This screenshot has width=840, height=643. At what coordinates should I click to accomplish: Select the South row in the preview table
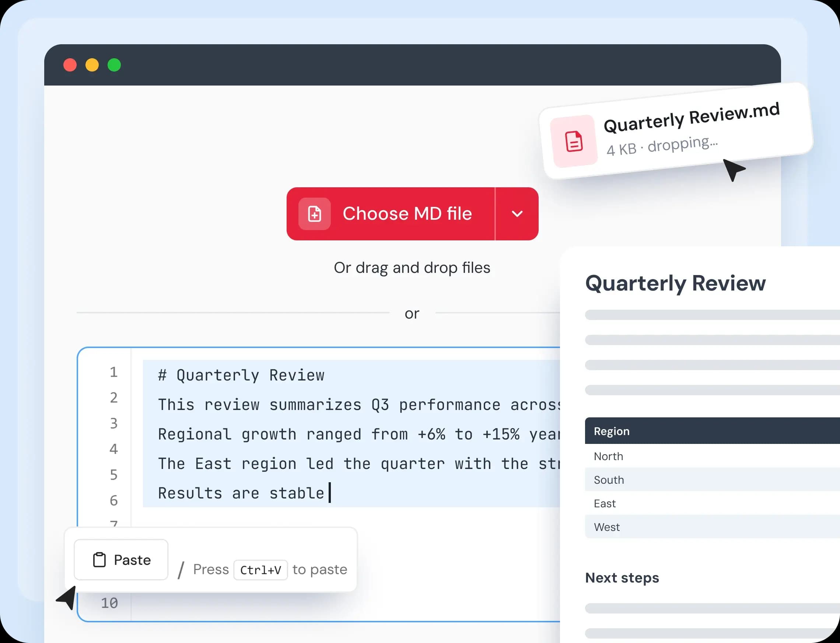[712, 480]
